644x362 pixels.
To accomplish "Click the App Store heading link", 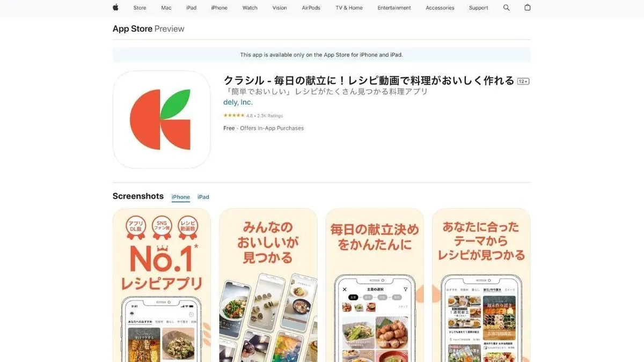I will 133,29.
